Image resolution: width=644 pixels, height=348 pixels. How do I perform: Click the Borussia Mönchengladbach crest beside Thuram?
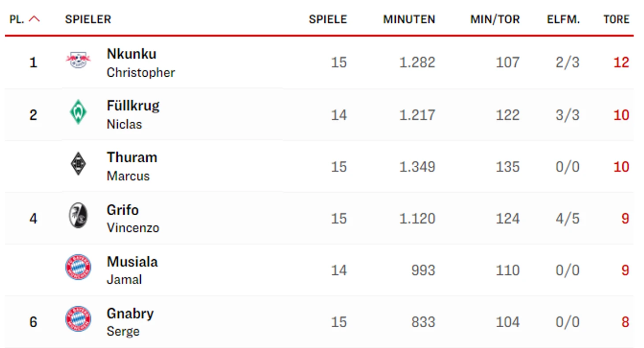pyautogui.click(x=78, y=164)
